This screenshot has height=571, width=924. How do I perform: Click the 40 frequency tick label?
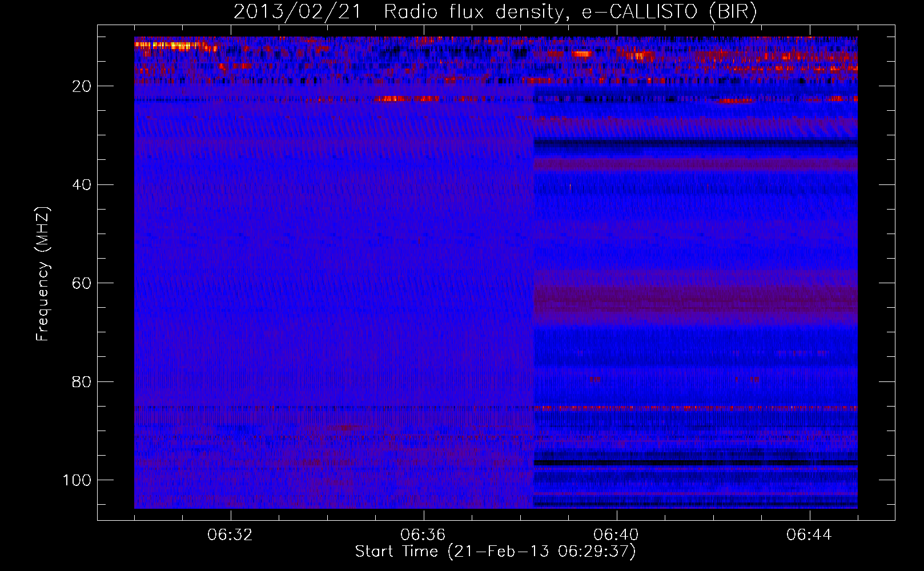(82, 185)
